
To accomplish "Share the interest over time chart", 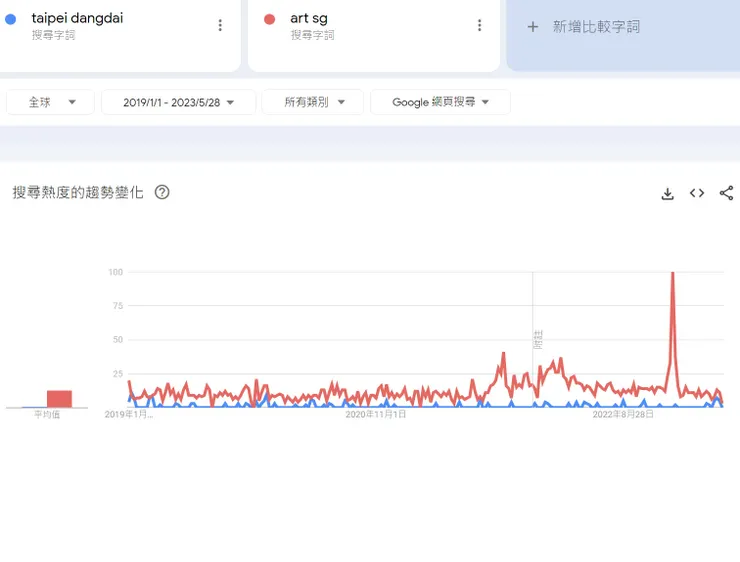I will click(x=726, y=193).
